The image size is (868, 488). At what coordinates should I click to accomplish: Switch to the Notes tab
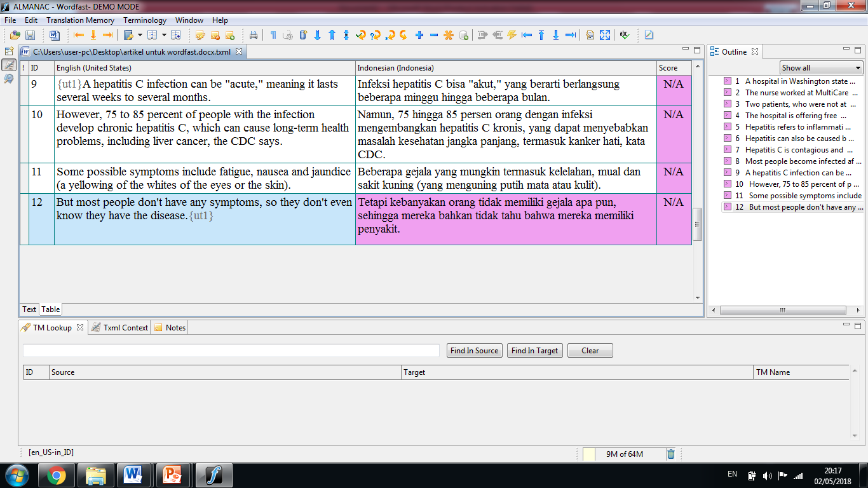pos(170,328)
